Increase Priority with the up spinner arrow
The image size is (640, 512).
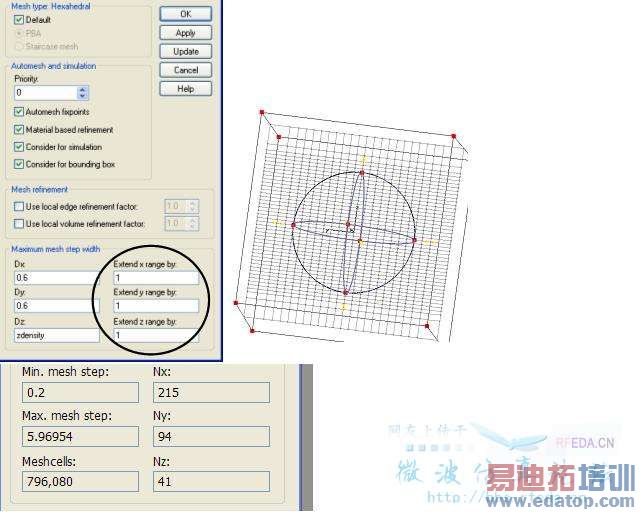click(x=82, y=89)
